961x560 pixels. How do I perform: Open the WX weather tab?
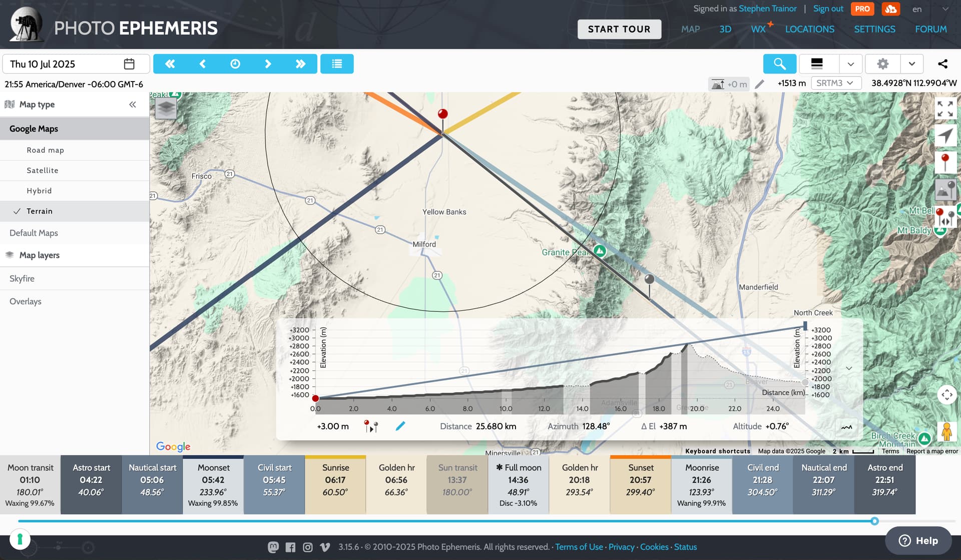759,29
